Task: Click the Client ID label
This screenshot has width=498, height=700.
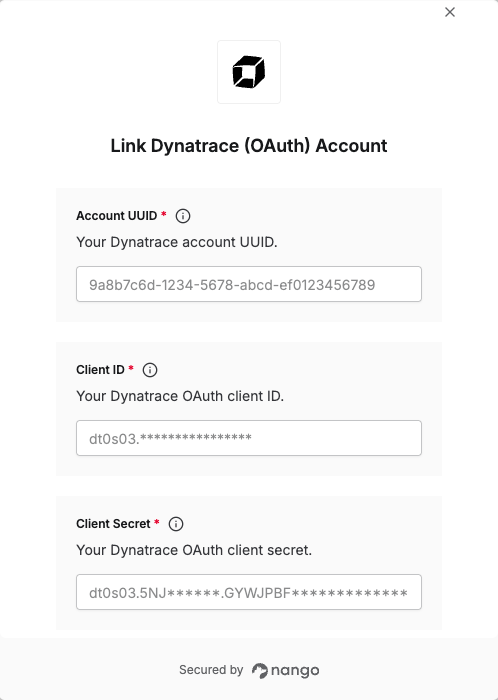Action: (x=100, y=370)
